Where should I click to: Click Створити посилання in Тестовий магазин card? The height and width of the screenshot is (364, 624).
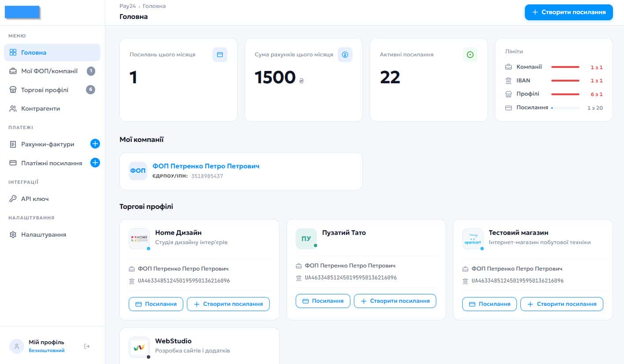(562, 304)
